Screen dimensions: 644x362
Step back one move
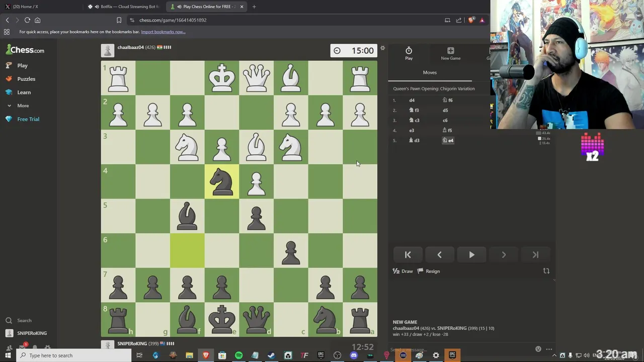coord(439,255)
